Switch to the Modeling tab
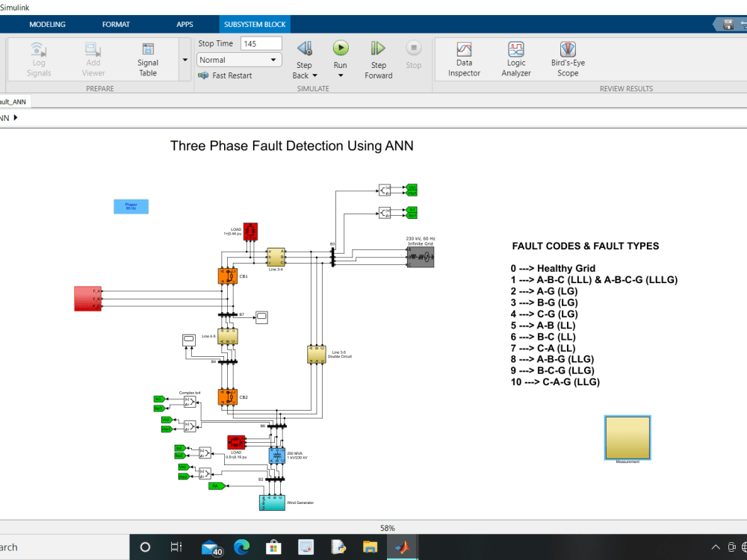Screen dimensions: 747x560 pos(47,25)
